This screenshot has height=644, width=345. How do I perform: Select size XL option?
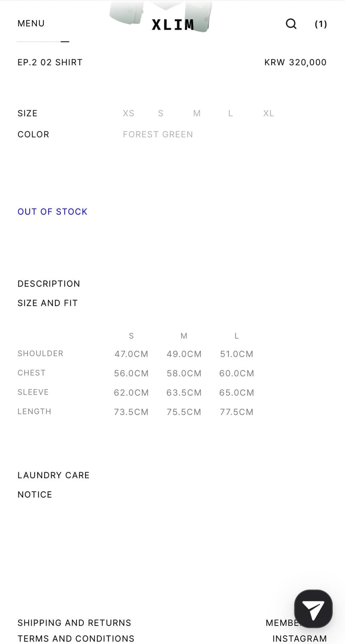pyautogui.click(x=268, y=113)
